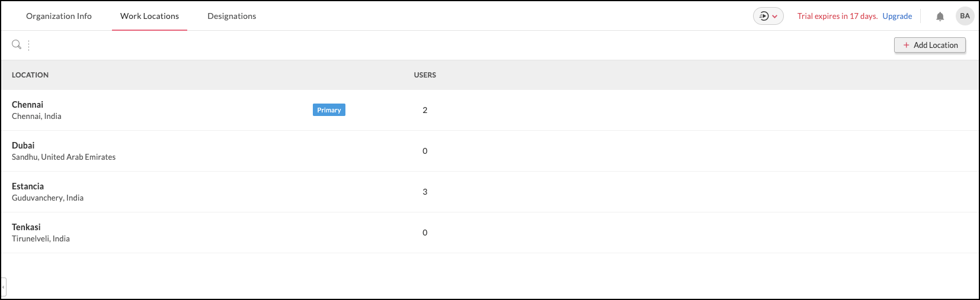
Task: Click the Add Location button
Action: (x=930, y=45)
